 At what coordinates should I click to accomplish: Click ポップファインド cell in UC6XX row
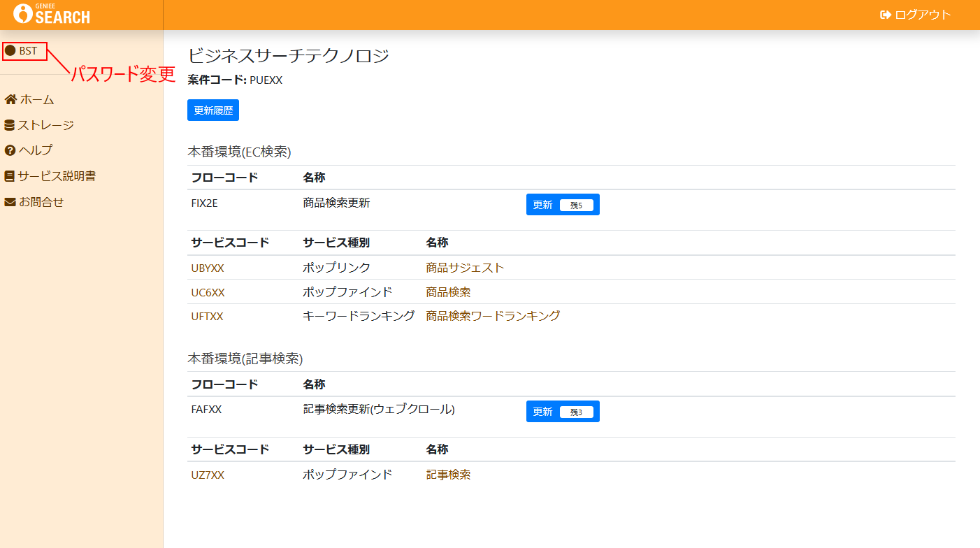coord(347,292)
